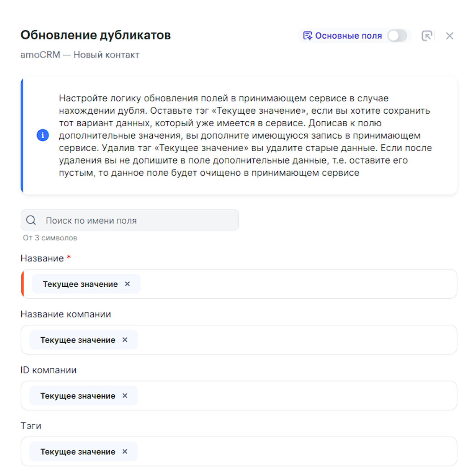Select Текущее значение tag in Название компании
The height and width of the screenshot is (476, 474).
coord(77,340)
